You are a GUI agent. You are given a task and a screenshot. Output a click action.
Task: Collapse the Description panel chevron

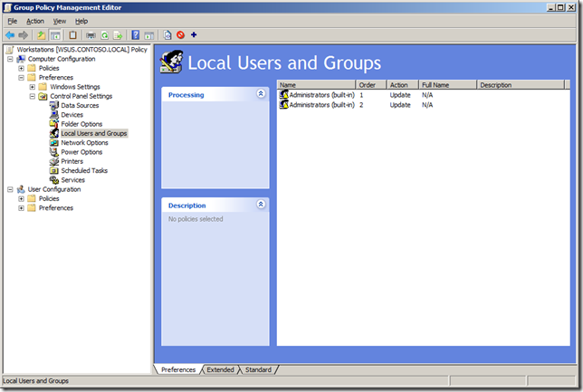tap(261, 205)
